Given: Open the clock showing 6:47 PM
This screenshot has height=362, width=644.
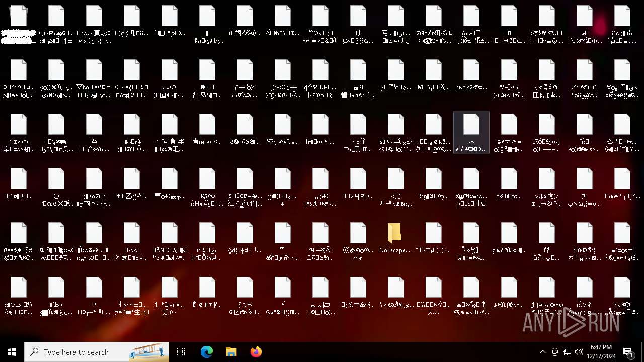Looking at the screenshot, I should tap(601, 352).
